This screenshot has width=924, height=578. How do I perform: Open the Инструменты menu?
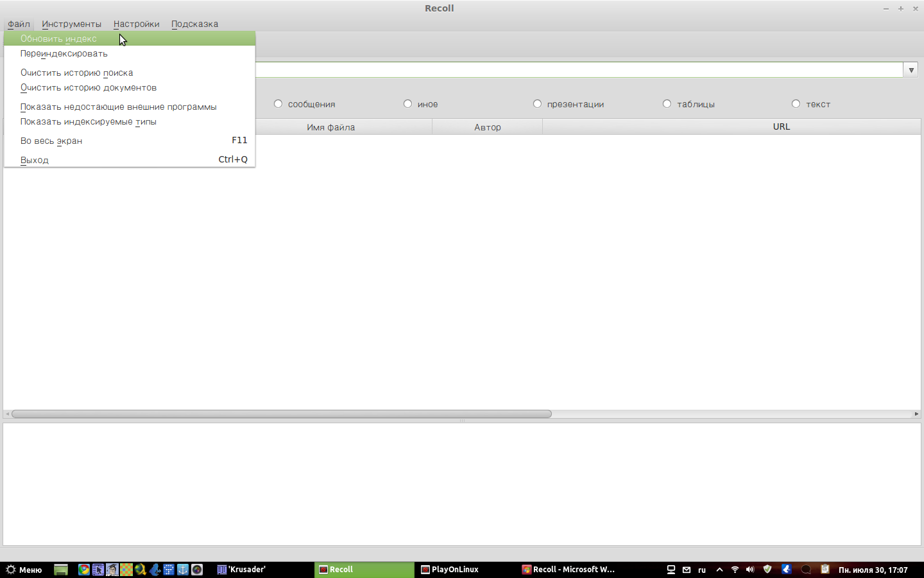tap(72, 24)
